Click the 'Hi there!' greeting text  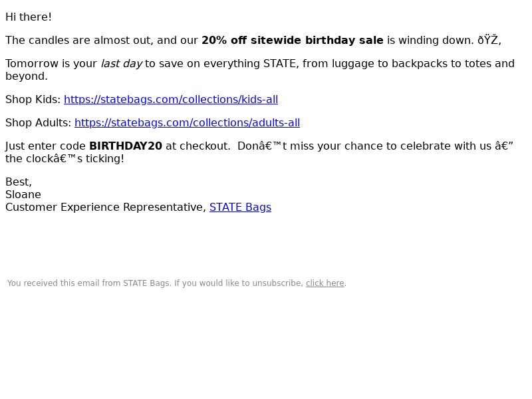click(29, 17)
